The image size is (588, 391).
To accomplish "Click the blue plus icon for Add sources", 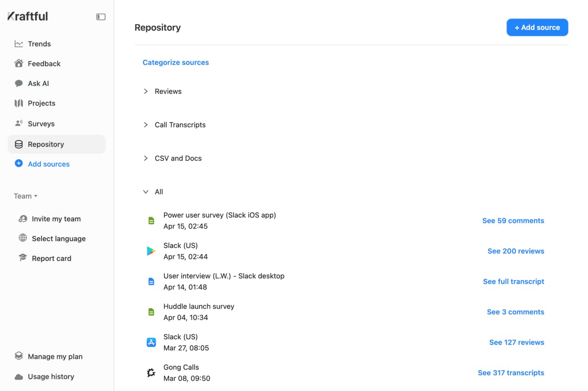I will (x=19, y=163).
